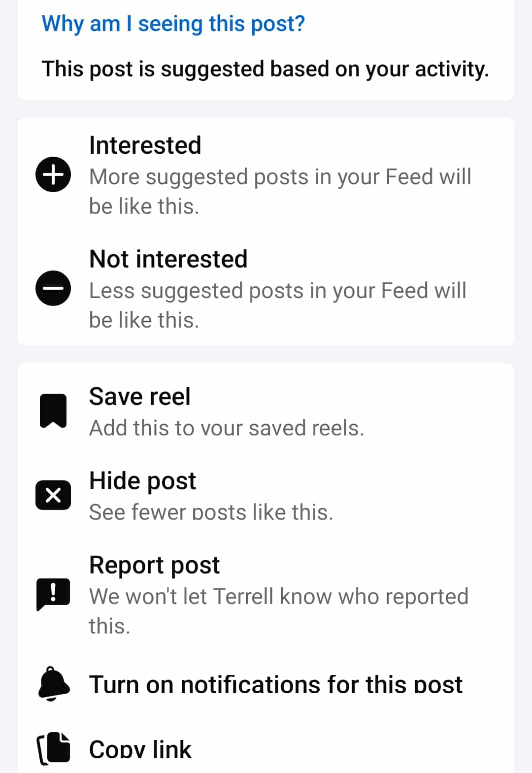Screen dimensions: 532x773
Task: Choose the Report post option
Action: pos(155,565)
